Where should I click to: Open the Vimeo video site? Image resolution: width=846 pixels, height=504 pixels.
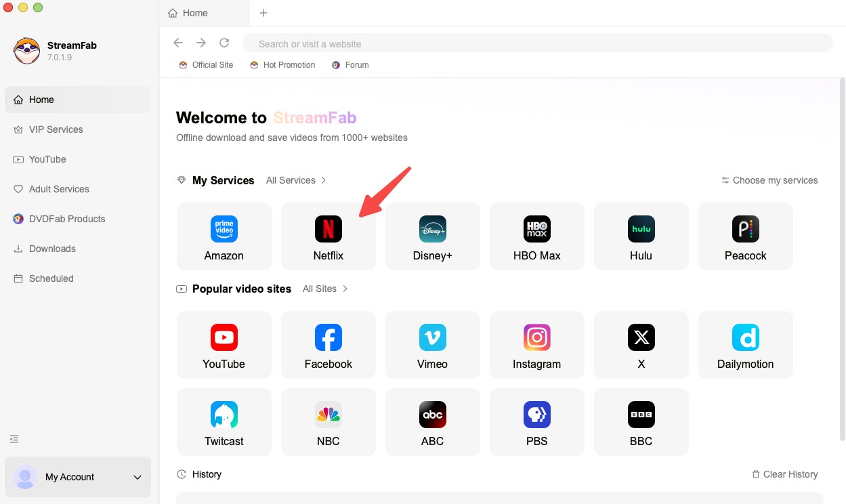coord(432,344)
